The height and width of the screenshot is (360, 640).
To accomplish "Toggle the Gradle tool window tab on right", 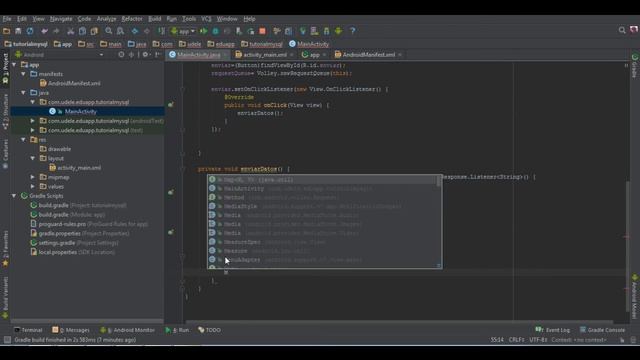I will (x=635, y=65).
